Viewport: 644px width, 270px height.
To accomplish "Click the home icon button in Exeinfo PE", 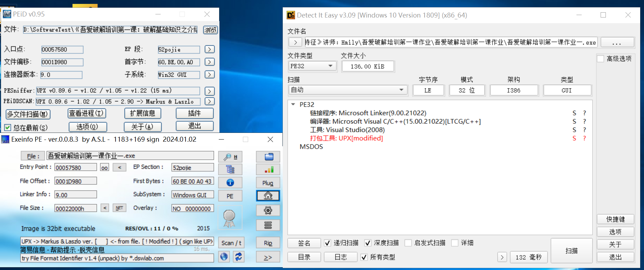I will click(268, 195).
